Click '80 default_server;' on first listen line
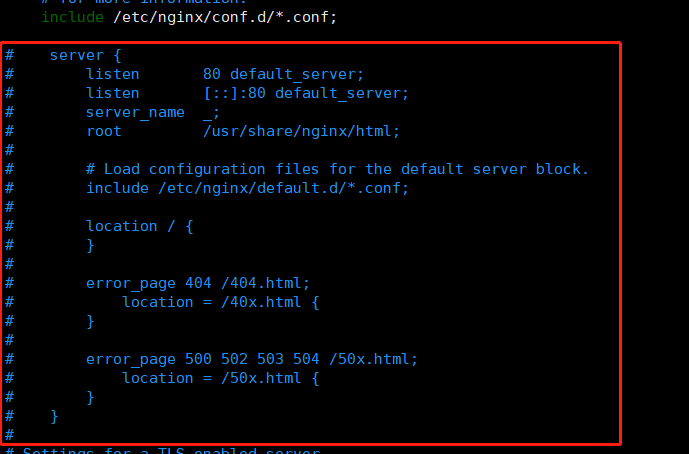This screenshot has width=689, height=454. (283, 74)
